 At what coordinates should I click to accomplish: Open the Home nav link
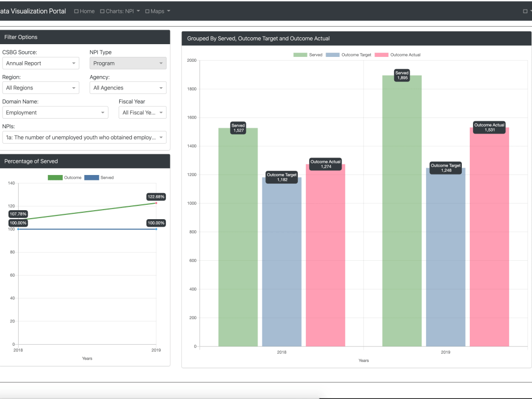85,11
